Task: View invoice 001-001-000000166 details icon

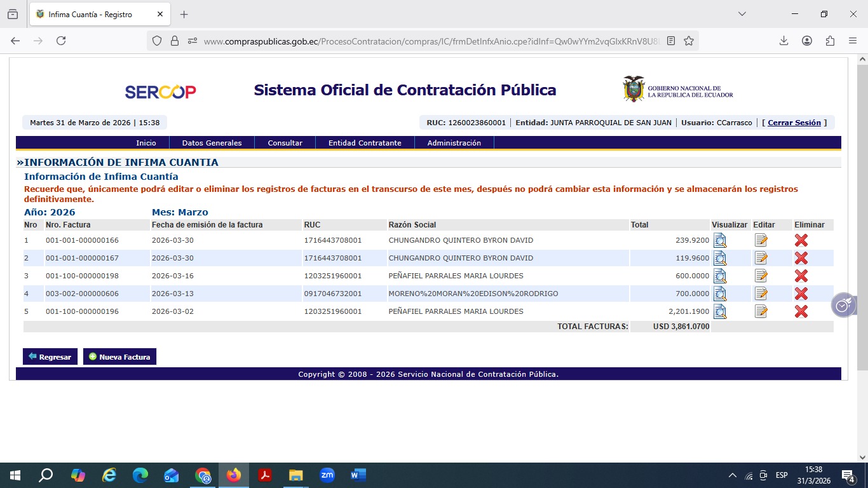Action: tap(719, 240)
